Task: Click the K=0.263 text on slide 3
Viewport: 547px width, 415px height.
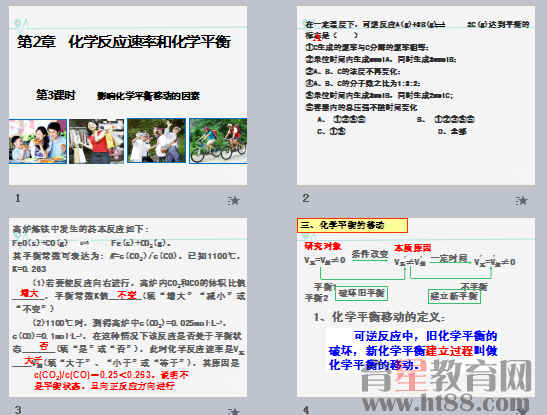Action: pyautogui.click(x=29, y=269)
